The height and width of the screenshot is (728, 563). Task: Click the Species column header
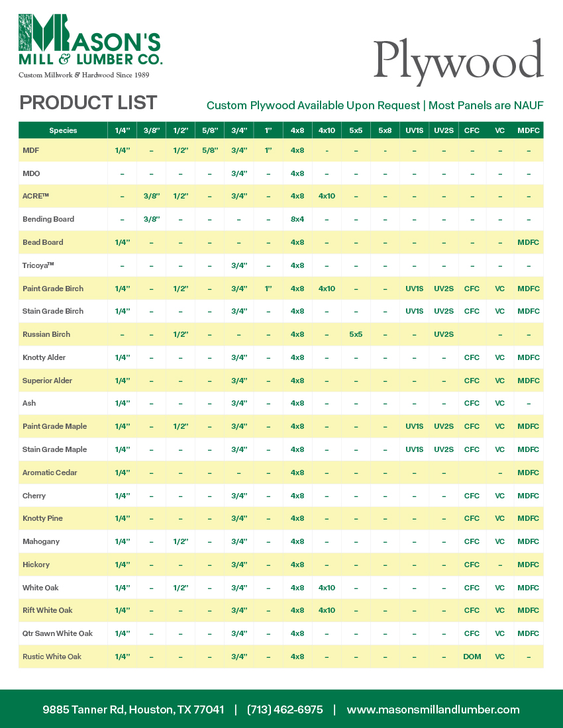tap(63, 130)
